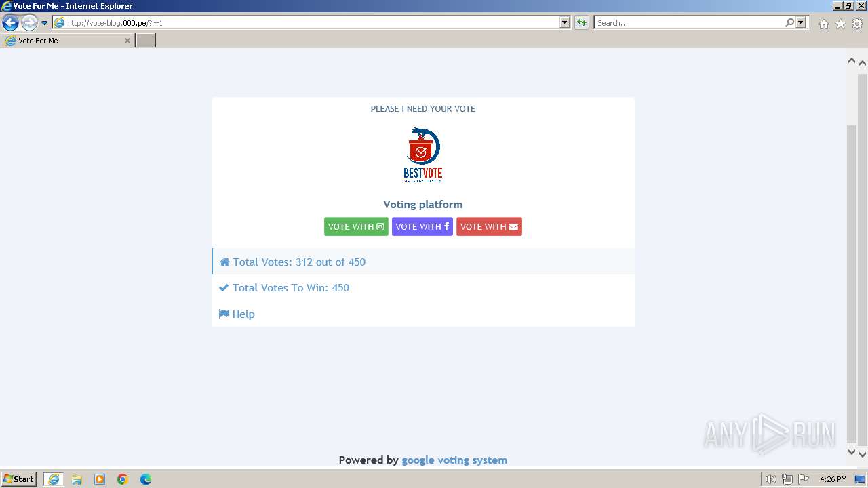Select the 'Vote For Me' tab
The image size is (868, 488).
pos(67,41)
